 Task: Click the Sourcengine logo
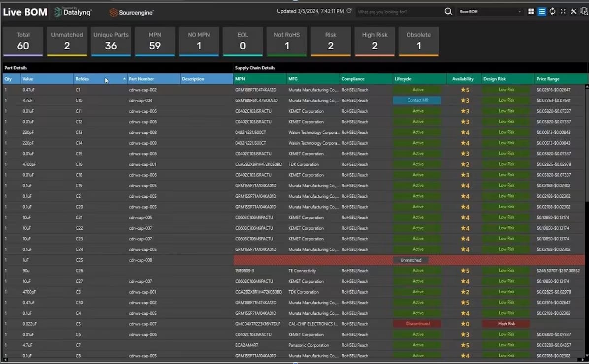coord(131,12)
